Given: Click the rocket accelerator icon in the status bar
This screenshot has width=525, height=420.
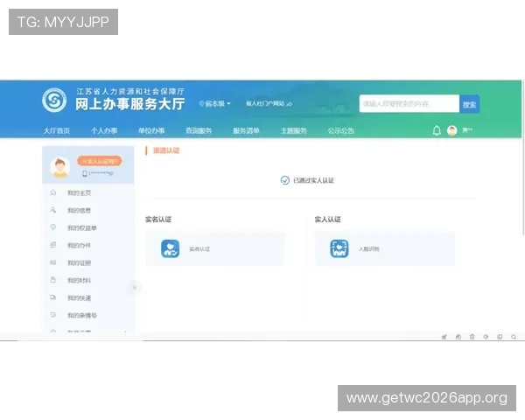Looking at the screenshot, I should click(x=444, y=337).
